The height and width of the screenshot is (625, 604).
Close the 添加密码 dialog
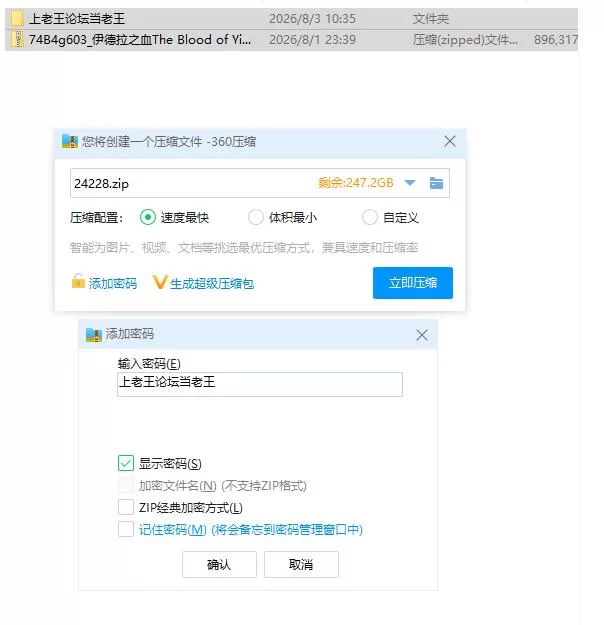coord(422,335)
